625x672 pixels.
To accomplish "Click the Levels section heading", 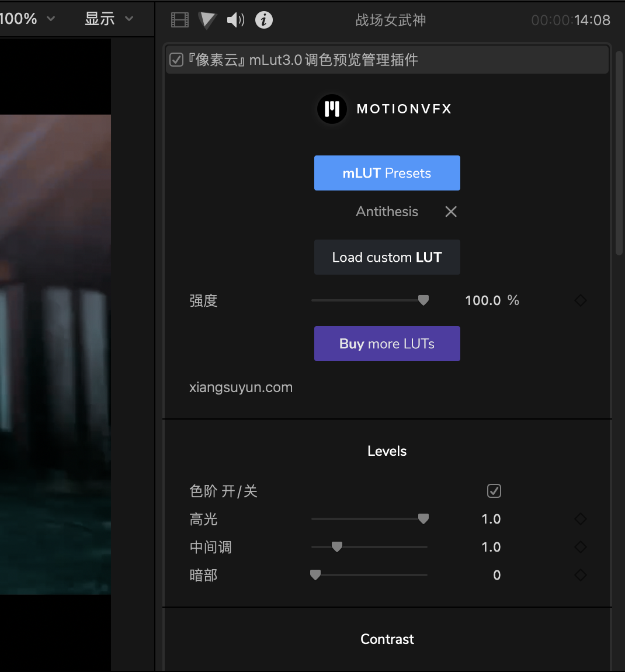I will point(387,451).
